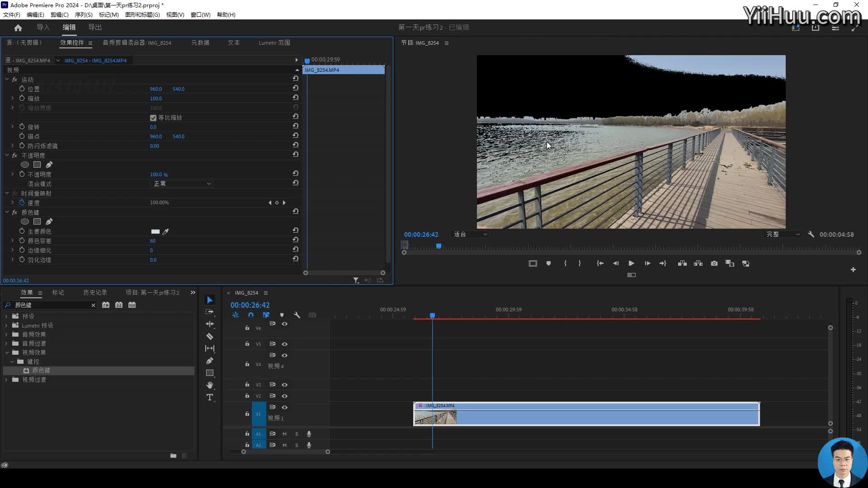The image size is (868, 488).
Task: Expand the Video Transitions folder
Action: (6, 380)
